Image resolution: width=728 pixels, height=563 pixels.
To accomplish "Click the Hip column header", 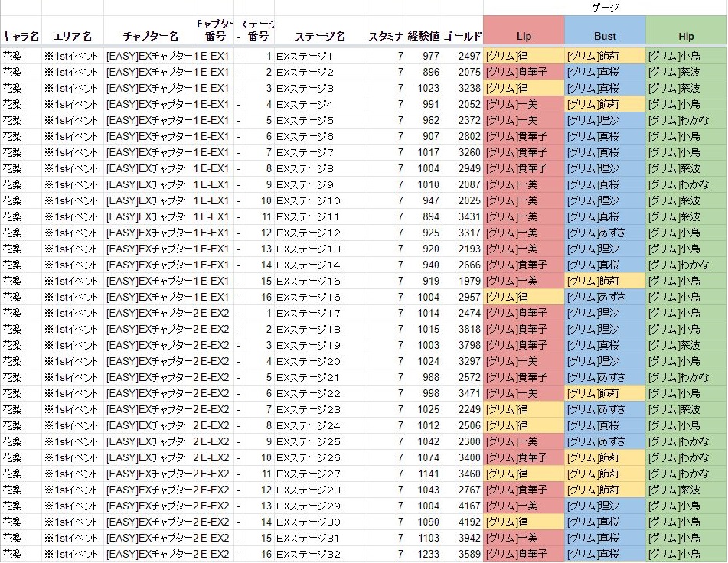I will click(686, 36).
